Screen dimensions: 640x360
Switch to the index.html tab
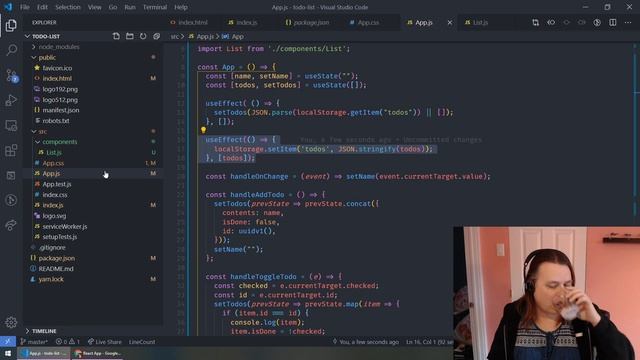tap(194, 22)
